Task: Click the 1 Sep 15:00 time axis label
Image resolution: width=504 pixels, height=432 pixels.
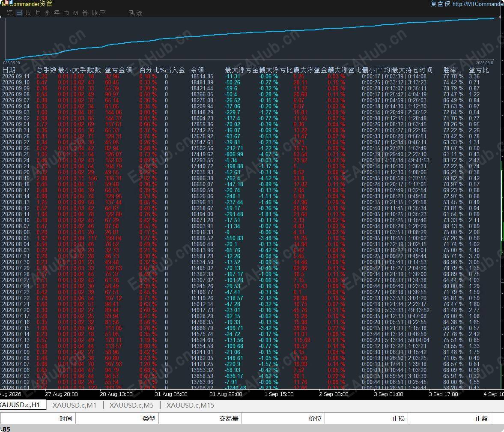Action: [x=279, y=394]
